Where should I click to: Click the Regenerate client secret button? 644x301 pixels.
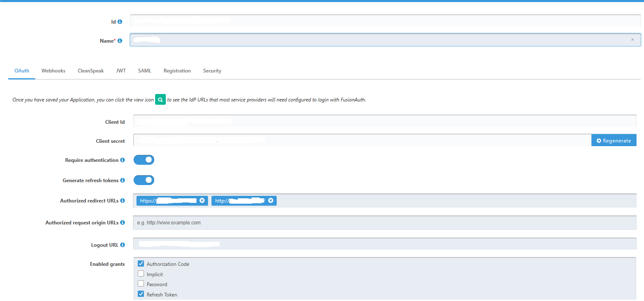[x=614, y=140]
